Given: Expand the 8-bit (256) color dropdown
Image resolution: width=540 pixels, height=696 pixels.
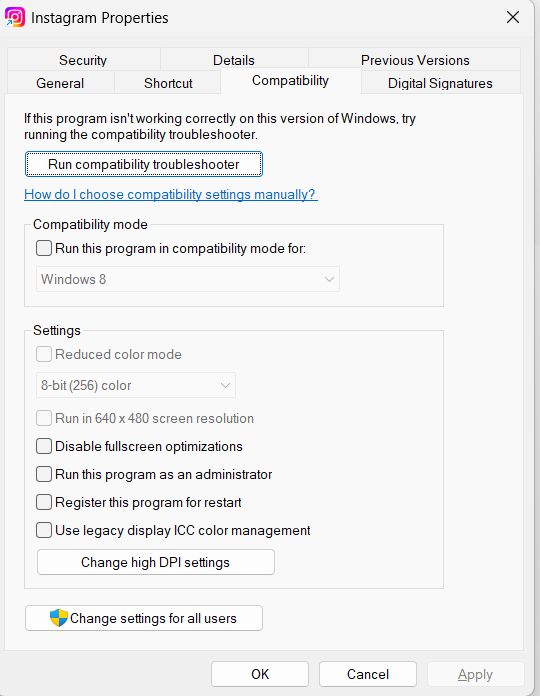Looking at the screenshot, I should click(x=136, y=385).
